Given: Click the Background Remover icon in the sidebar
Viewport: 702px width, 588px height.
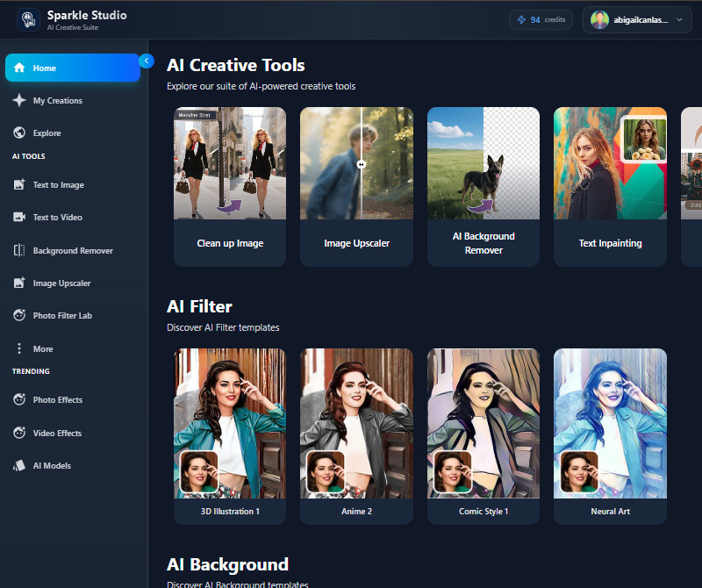Looking at the screenshot, I should [x=19, y=250].
